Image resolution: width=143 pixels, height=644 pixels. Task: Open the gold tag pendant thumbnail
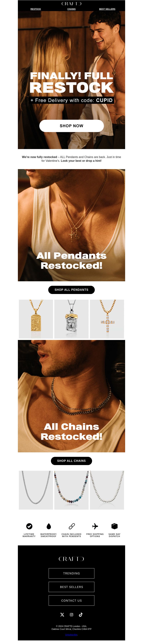click(36, 319)
